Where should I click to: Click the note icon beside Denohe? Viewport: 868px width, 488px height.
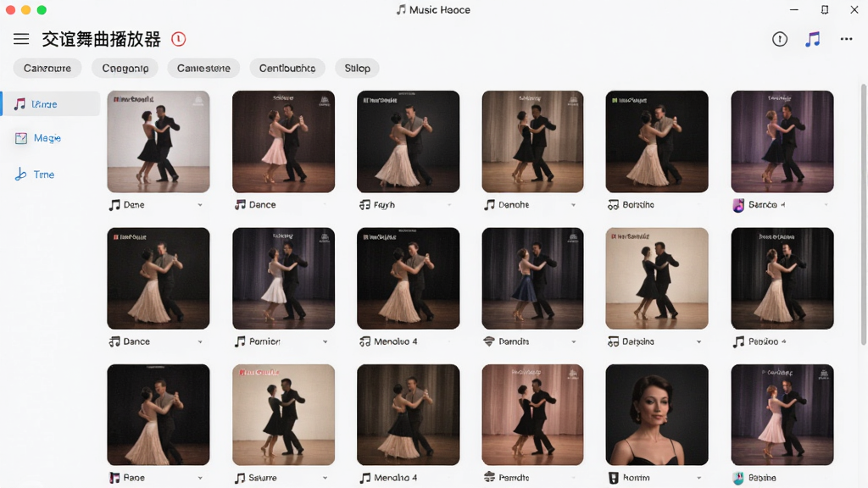tap(489, 205)
